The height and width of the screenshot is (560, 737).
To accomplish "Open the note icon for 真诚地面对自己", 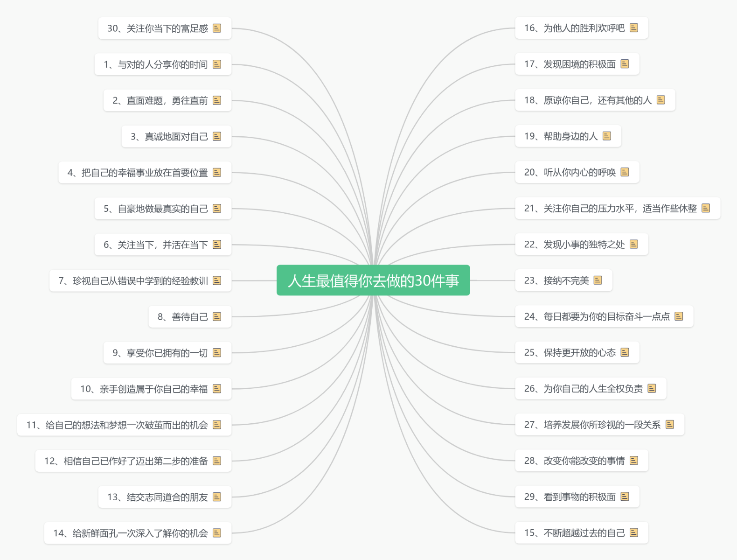I will coord(217,136).
